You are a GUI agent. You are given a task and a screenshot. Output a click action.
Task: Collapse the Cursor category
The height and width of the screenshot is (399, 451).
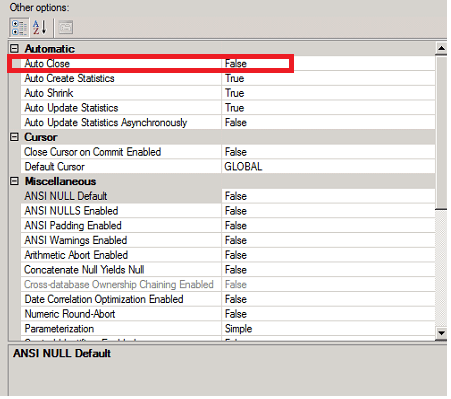click(14, 137)
